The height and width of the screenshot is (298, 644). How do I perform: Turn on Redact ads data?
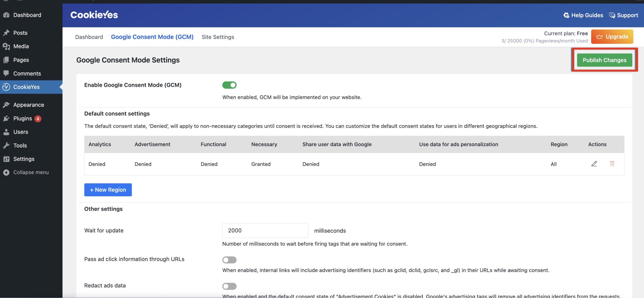229,286
